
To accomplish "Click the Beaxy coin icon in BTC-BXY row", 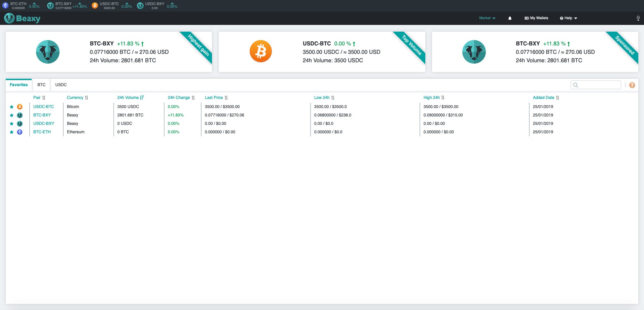I will point(20,115).
